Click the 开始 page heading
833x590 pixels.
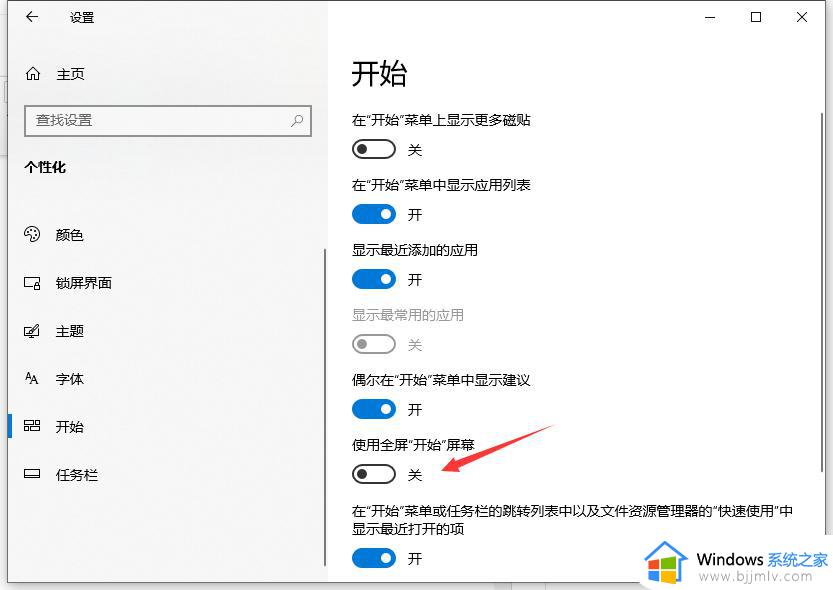379,73
